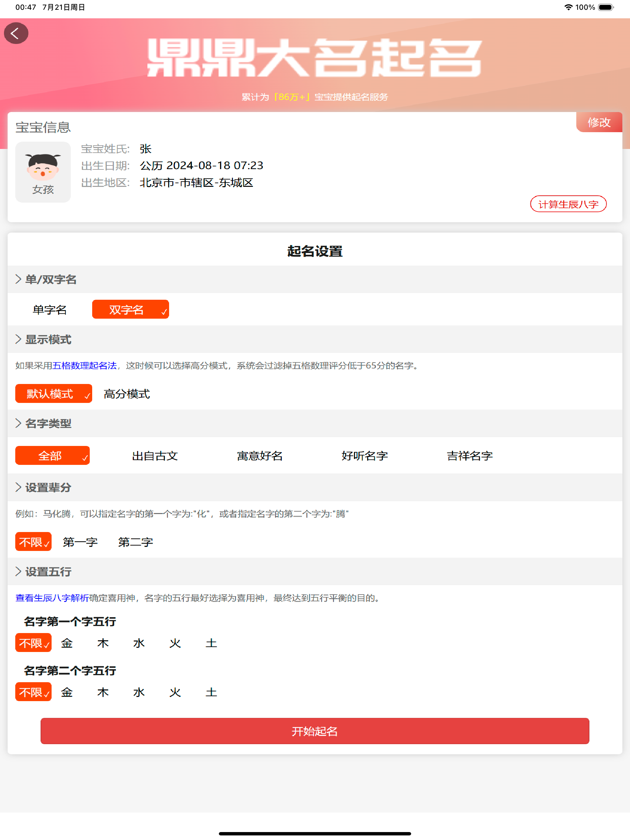Tap the 名字第一个字五行 label
Viewport: 630px width, 840px height.
70,621
